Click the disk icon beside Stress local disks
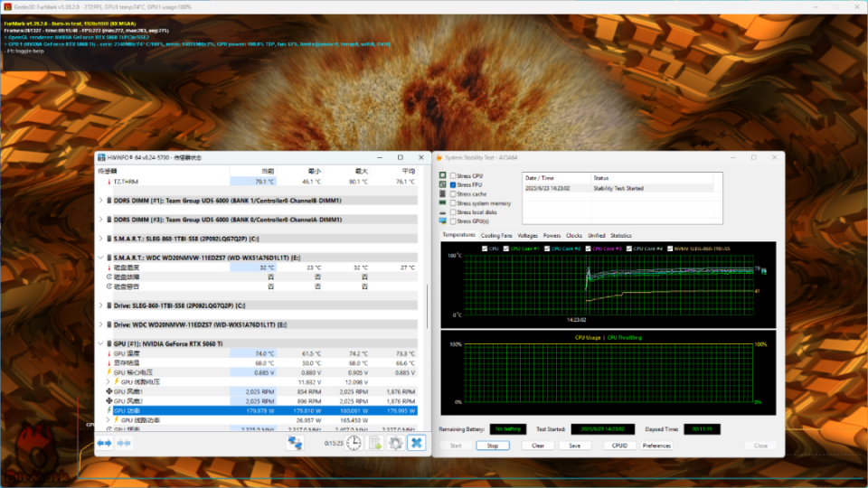The width and height of the screenshot is (868, 488). click(x=442, y=212)
